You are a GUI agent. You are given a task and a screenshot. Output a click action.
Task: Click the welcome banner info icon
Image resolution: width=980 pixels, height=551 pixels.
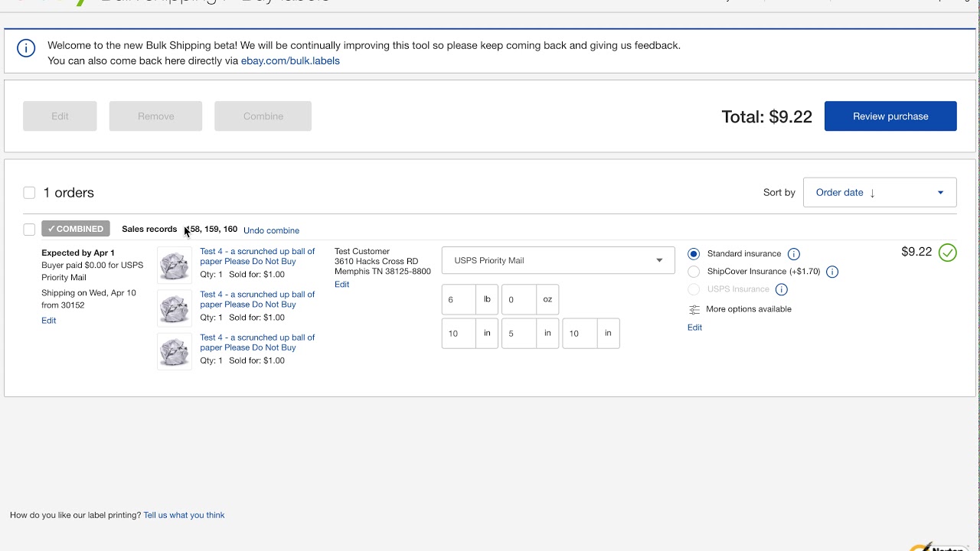pos(26,48)
